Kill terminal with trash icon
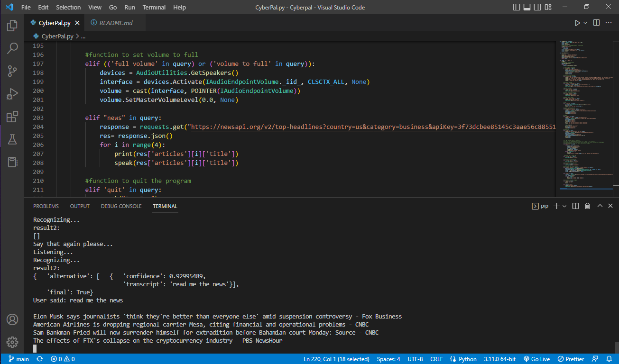The image size is (619, 364). [587, 206]
